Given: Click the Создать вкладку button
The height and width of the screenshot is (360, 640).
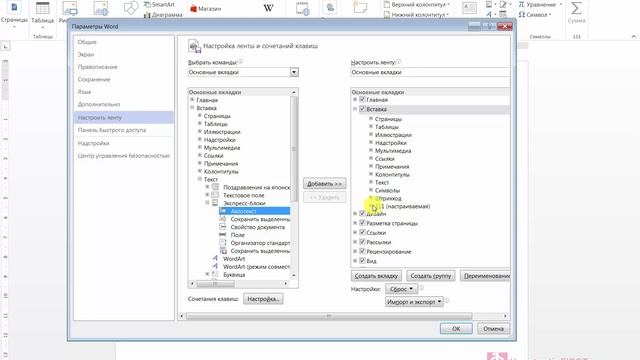Looking at the screenshot, I should click(376, 276).
